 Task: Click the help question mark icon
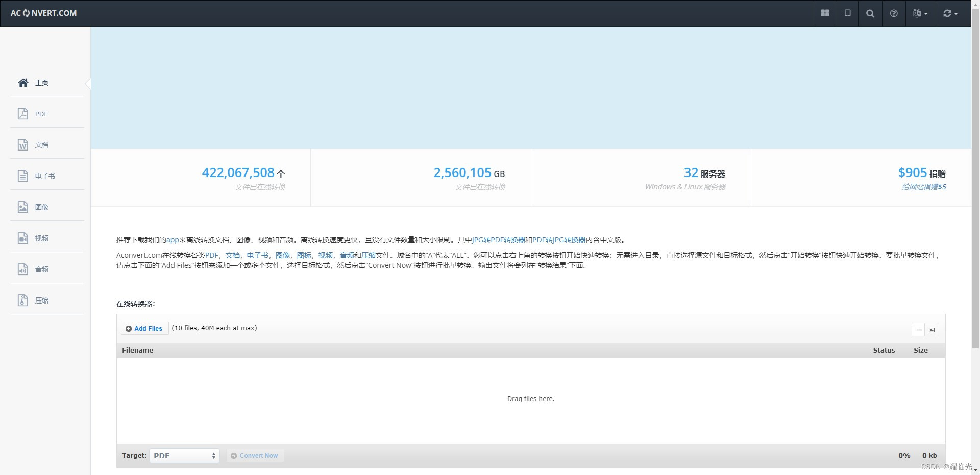click(894, 13)
